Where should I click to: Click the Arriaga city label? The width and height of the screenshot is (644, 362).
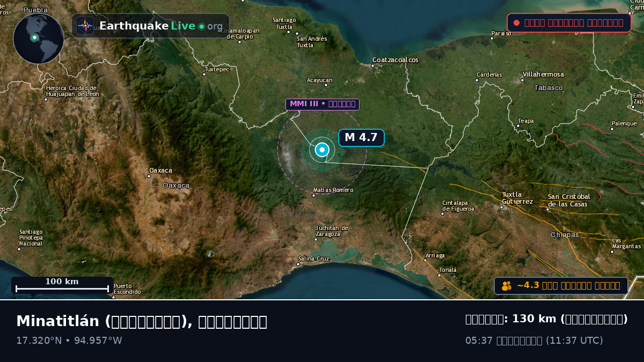pos(435,255)
